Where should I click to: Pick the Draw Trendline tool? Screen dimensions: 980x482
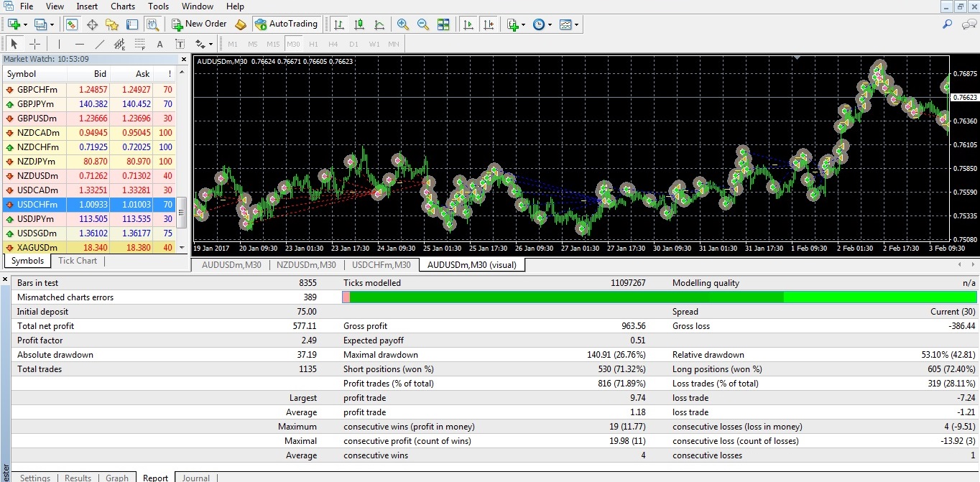click(100, 45)
